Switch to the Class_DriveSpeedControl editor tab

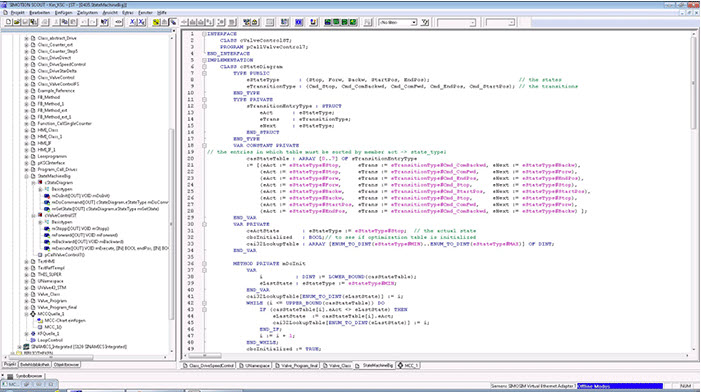209,366
